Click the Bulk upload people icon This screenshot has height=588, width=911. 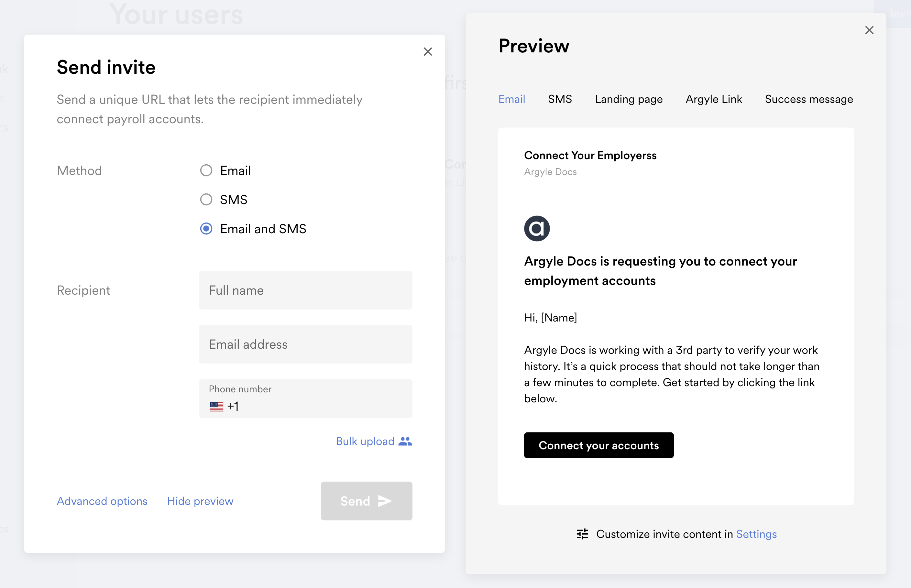coord(405,441)
